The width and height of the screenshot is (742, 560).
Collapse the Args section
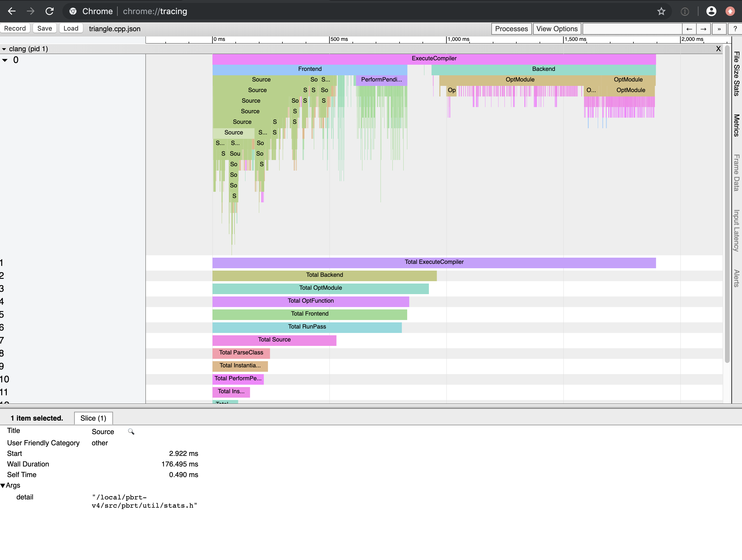(3, 486)
